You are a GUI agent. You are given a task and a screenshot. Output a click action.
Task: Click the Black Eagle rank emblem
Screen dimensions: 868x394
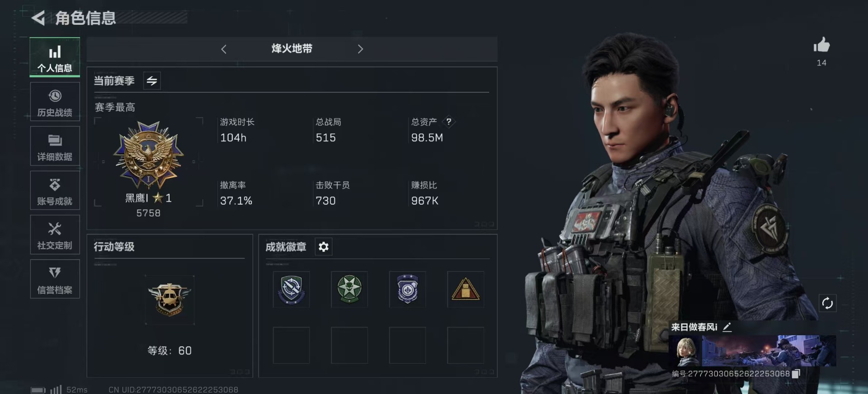pyautogui.click(x=148, y=155)
